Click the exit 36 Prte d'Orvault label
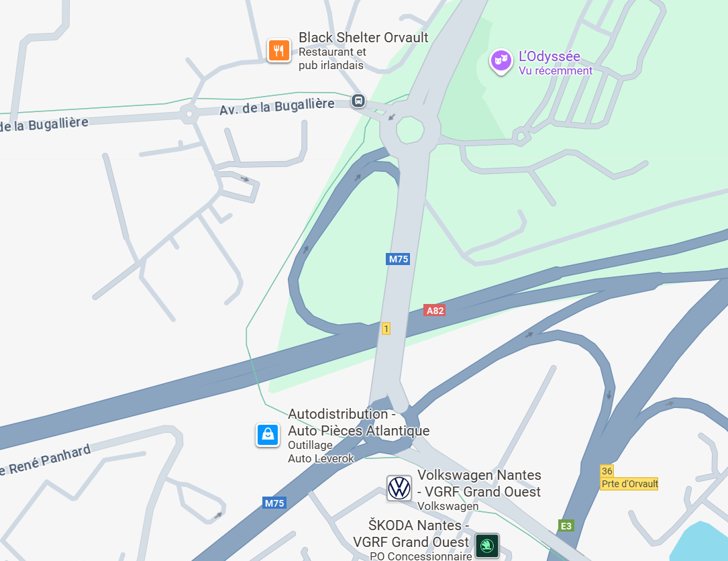The image size is (728, 561). 629,477
